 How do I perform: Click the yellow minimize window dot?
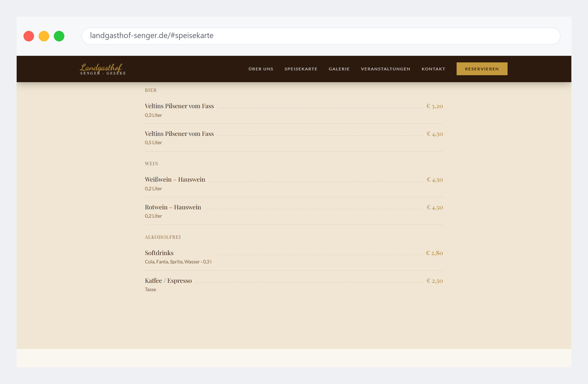[x=44, y=36]
